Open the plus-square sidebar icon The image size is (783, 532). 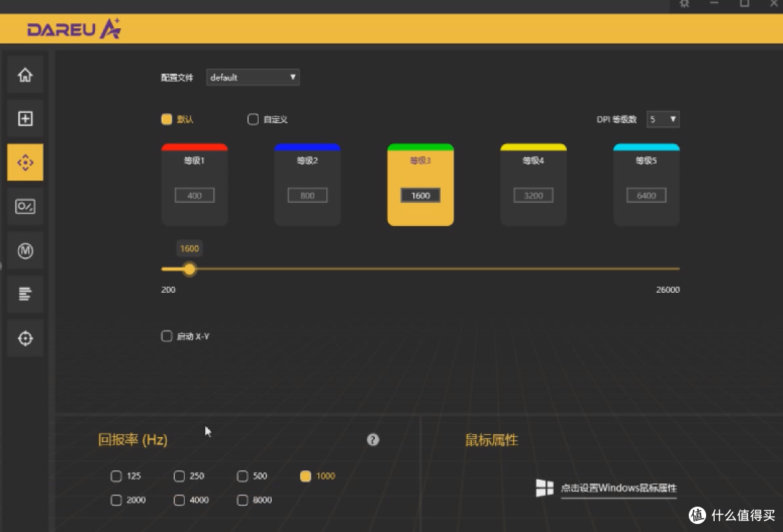pos(25,119)
